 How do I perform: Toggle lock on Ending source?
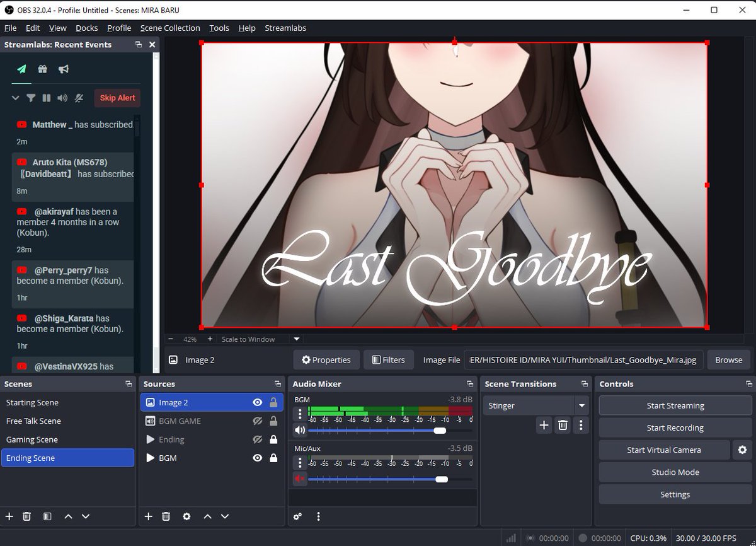[273, 439]
